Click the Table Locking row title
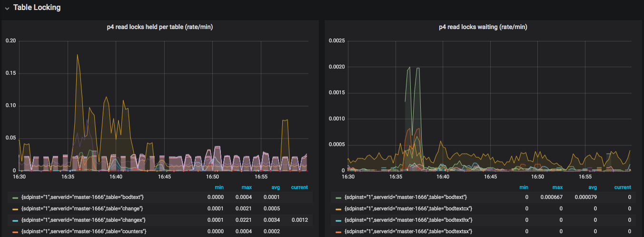The height and width of the screenshot is (237, 644). pos(37,8)
